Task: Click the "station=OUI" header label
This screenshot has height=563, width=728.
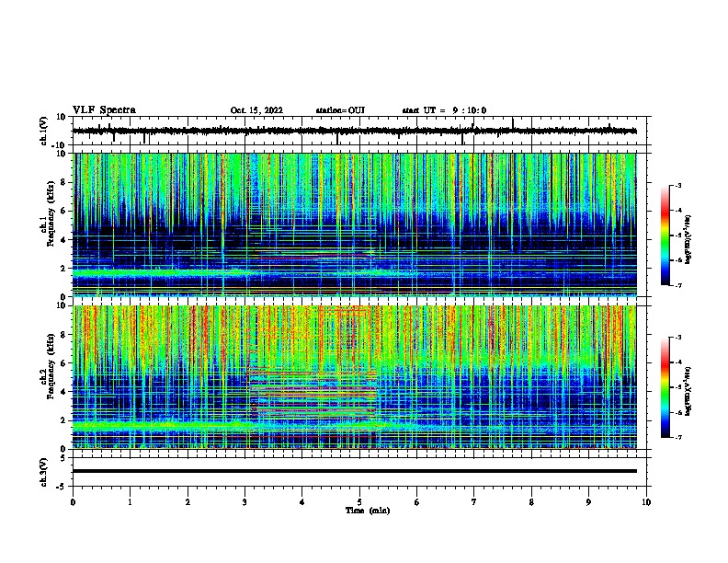Action: point(340,110)
